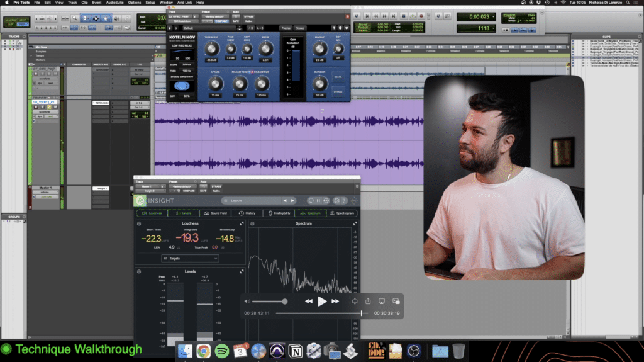Open the Targets dropdown in Loudness panel
The width and height of the screenshot is (644, 362).
(x=190, y=258)
